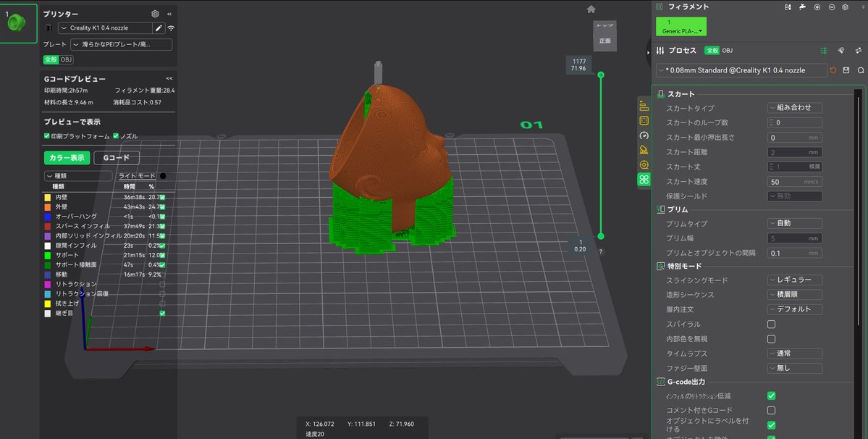Screen dimensions: 868x439
Task: Click ブリムとオブジェクトの間隔 input field
Action: coord(794,253)
